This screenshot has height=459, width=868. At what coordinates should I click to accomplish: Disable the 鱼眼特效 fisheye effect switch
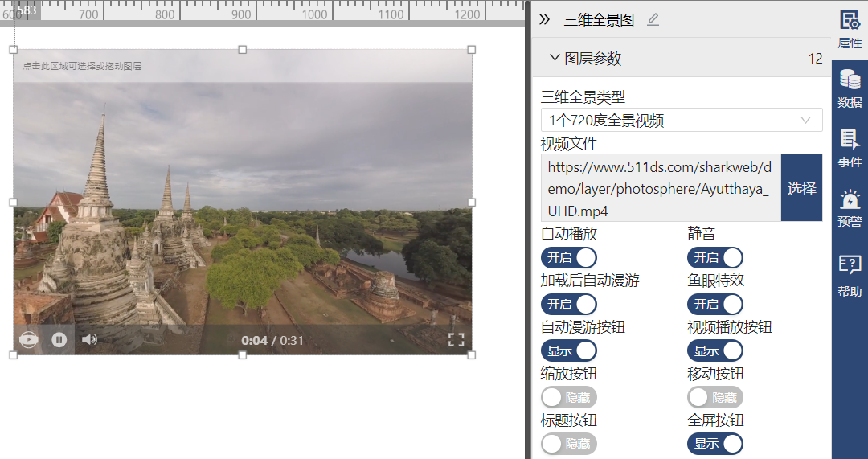[715, 304]
